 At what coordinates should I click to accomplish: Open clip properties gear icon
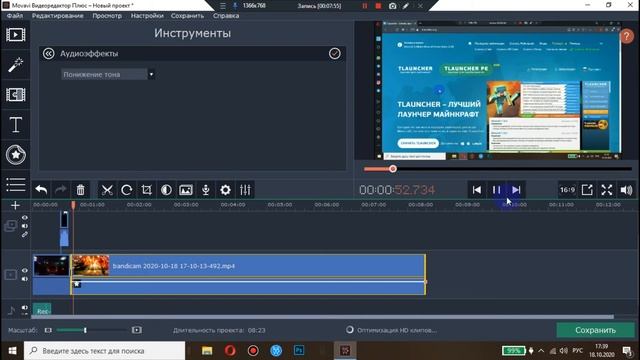225,190
